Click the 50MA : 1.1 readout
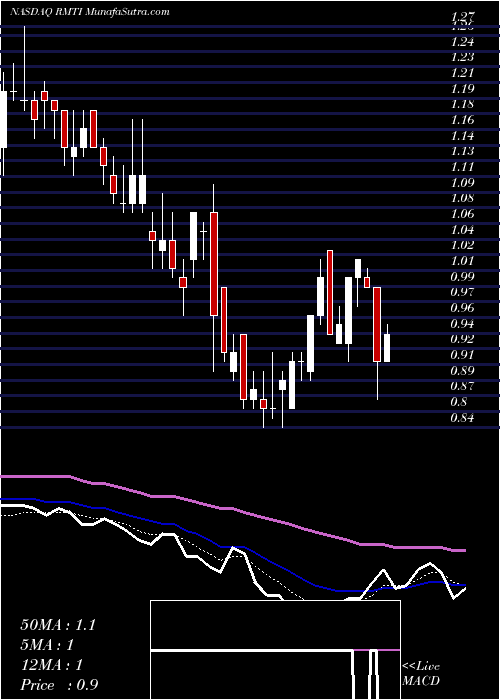Screen dimensions: 500x700 [58, 625]
